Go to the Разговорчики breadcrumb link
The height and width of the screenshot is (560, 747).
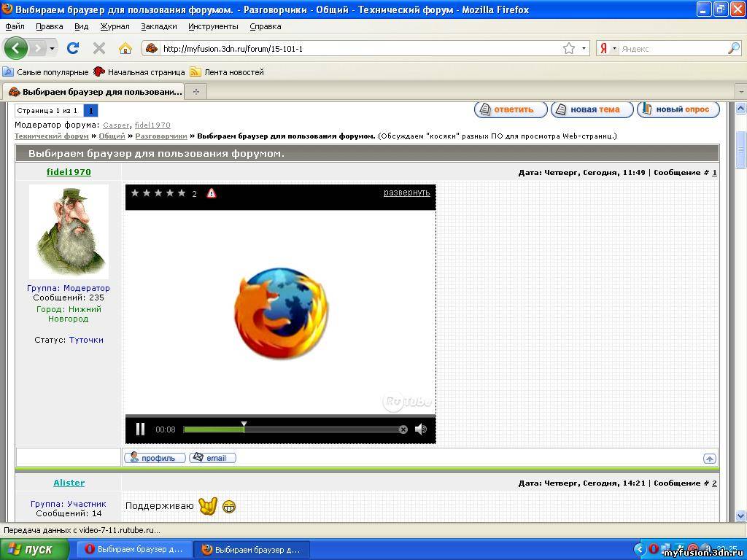(x=161, y=136)
